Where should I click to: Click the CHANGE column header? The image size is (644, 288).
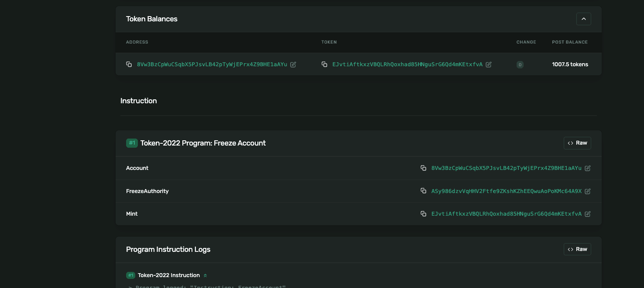click(526, 42)
